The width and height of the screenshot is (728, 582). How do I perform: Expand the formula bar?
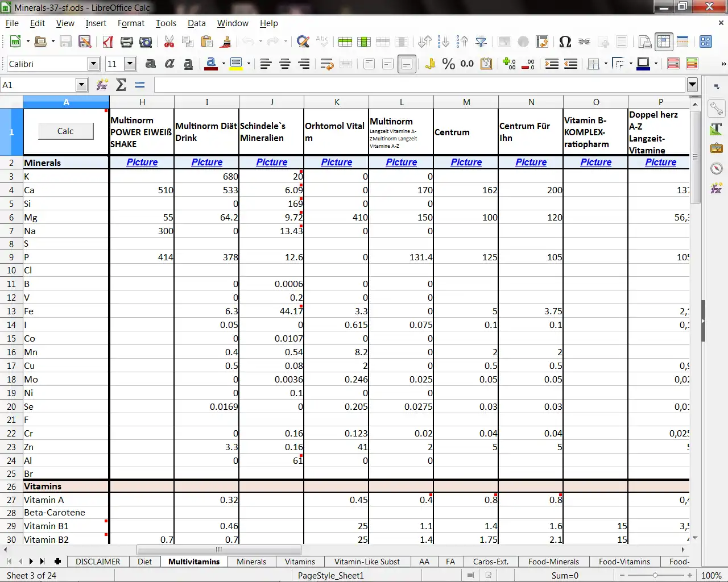coord(692,85)
